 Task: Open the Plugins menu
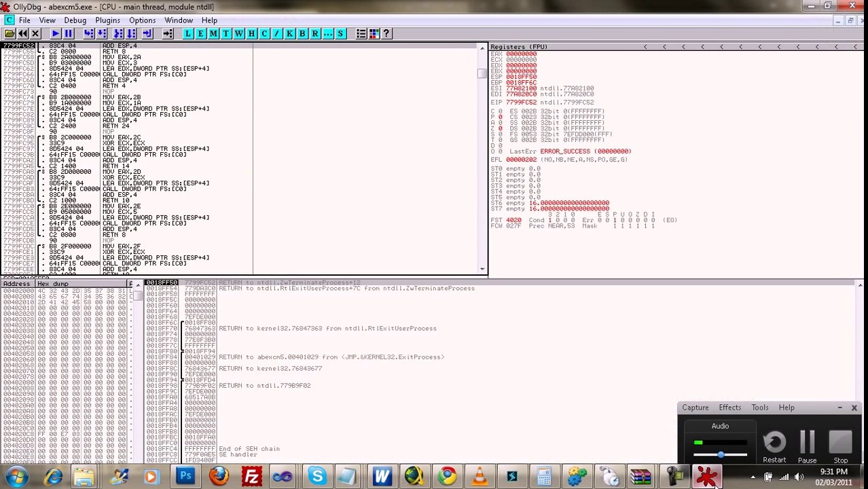pos(107,20)
